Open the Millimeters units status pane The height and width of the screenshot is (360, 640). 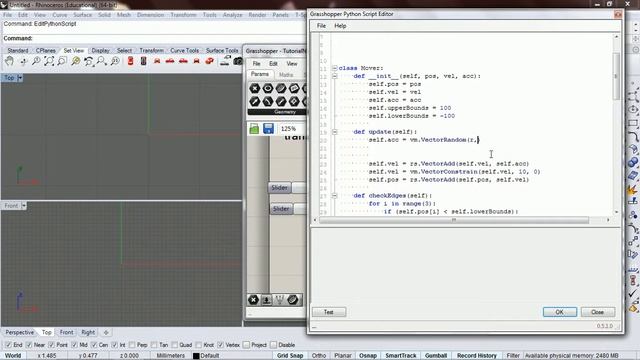(171, 356)
